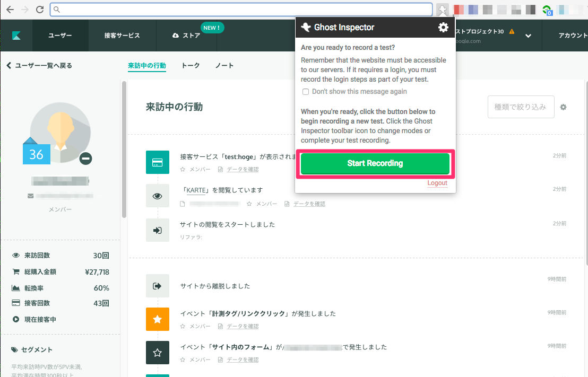
Task: Focus the browser address bar
Action: 241,10
